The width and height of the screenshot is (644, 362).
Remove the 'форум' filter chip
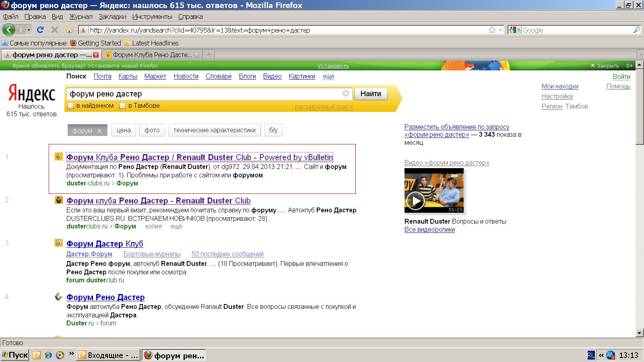pos(99,131)
